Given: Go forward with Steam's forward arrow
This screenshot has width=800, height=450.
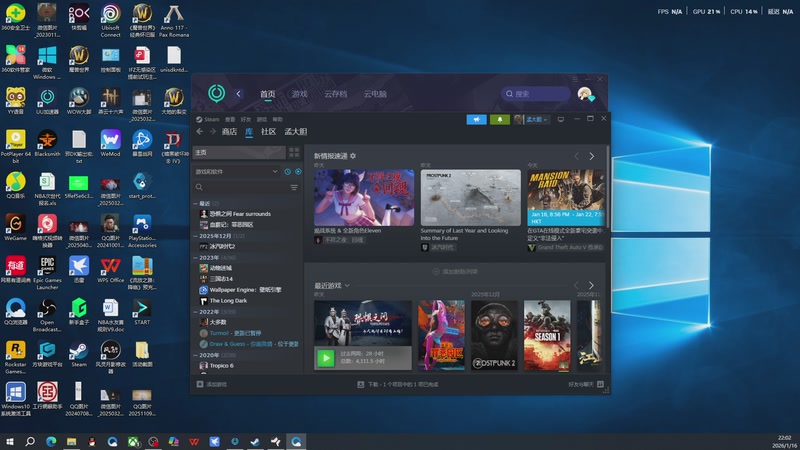Looking at the screenshot, I should click(x=212, y=132).
